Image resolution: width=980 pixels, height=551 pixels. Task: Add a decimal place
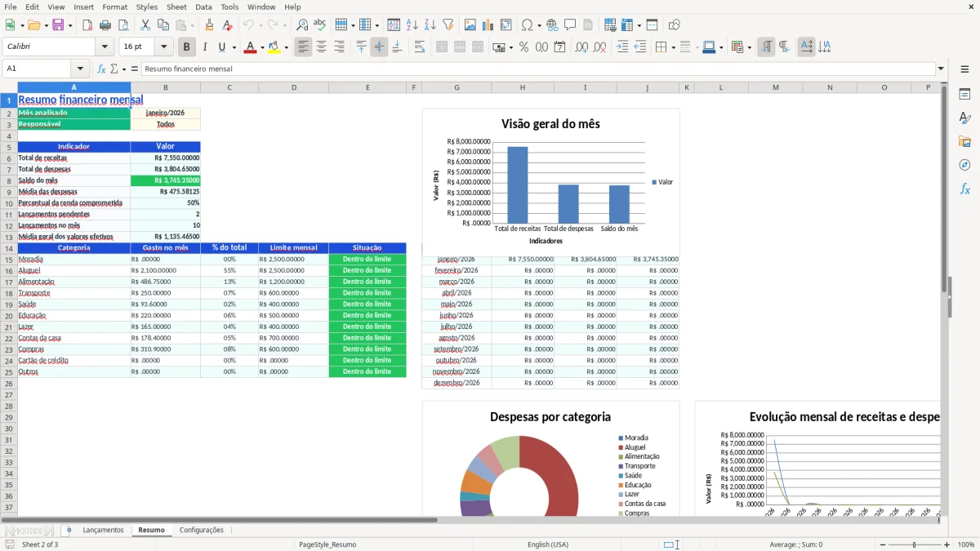pyautogui.click(x=581, y=47)
